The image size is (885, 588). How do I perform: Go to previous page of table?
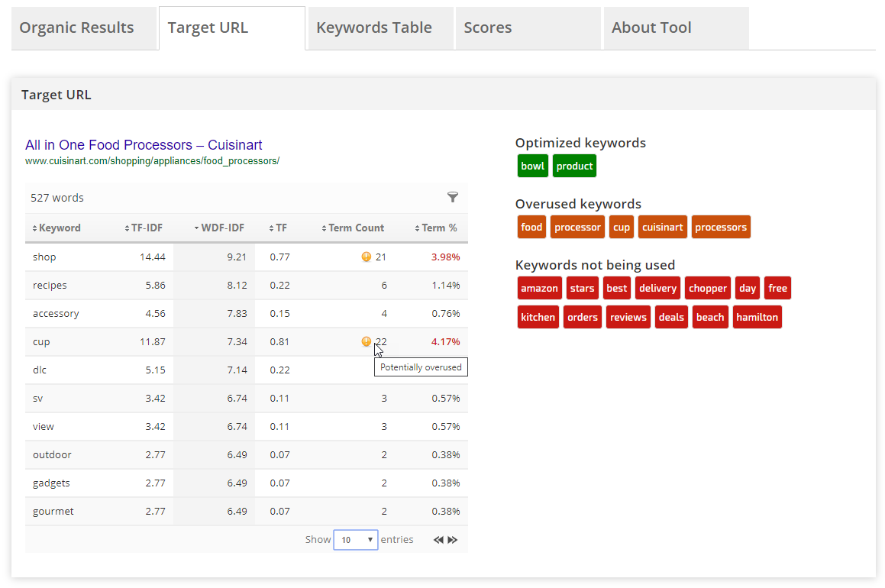pos(438,540)
